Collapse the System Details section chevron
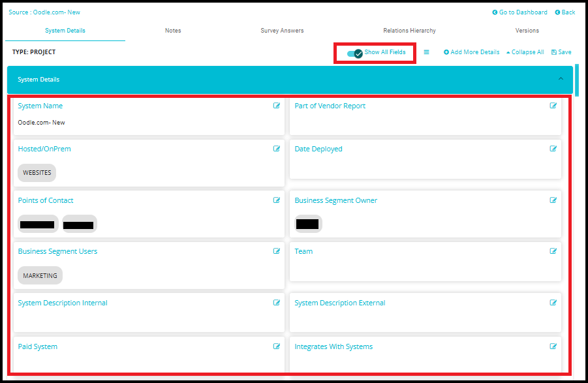This screenshot has width=588, height=383. coord(560,80)
